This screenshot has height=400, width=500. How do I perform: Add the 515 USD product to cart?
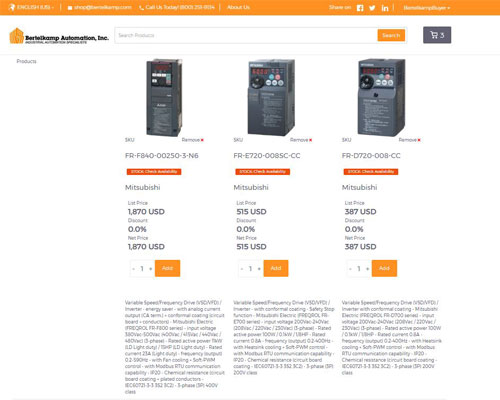coord(276,268)
